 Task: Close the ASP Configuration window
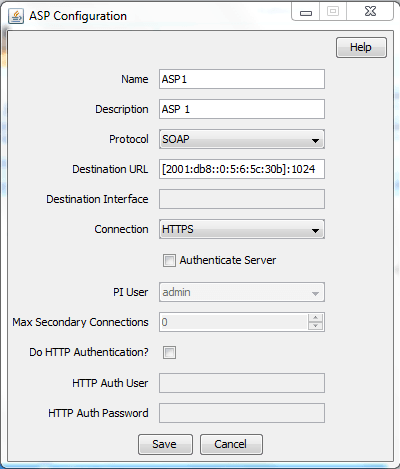tap(370, 12)
